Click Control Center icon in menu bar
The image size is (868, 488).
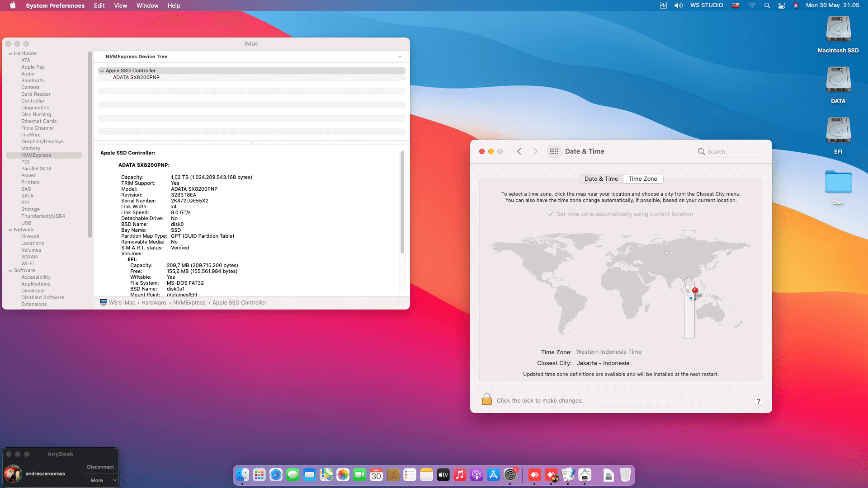(781, 5)
